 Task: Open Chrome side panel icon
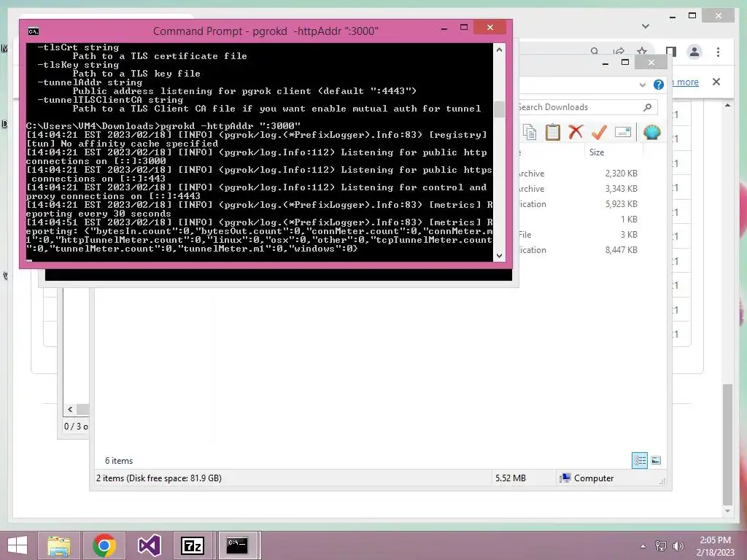pyautogui.click(x=671, y=52)
